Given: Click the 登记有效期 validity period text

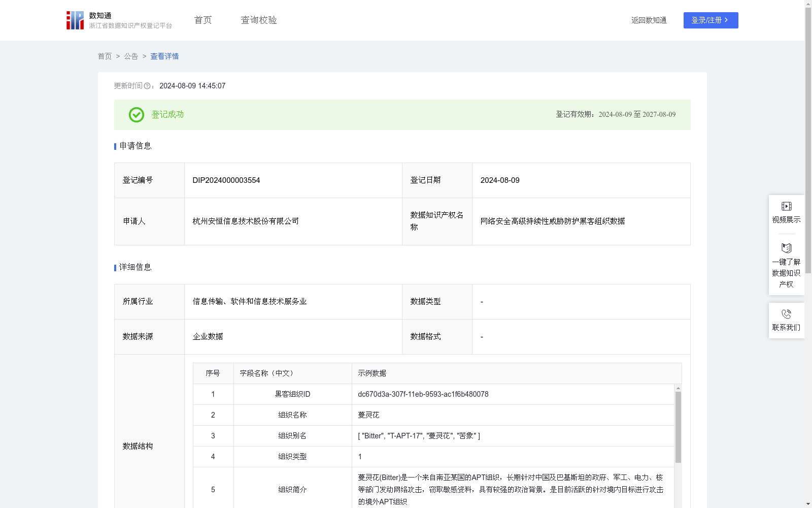Looking at the screenshot, I should (616, 115).
